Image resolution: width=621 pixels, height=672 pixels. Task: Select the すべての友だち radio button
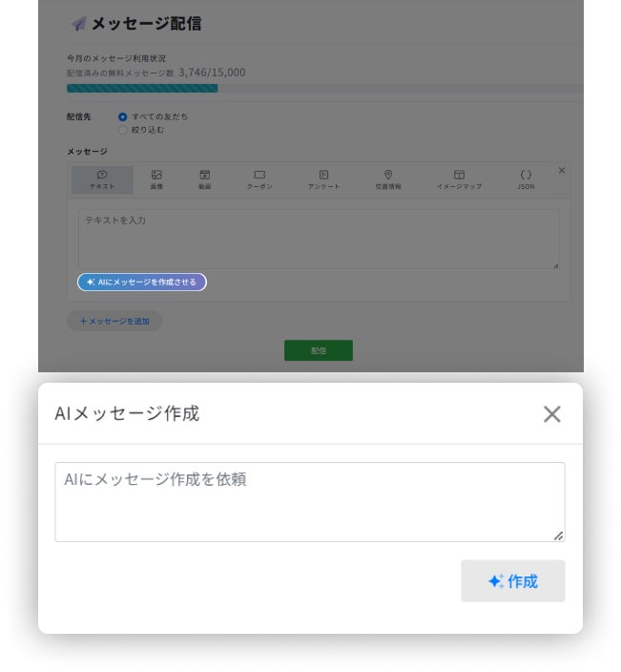122,116
